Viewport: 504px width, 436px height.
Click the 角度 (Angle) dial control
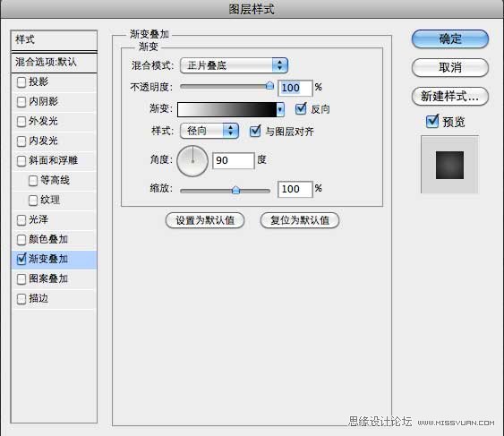click(x=192, y=161)
